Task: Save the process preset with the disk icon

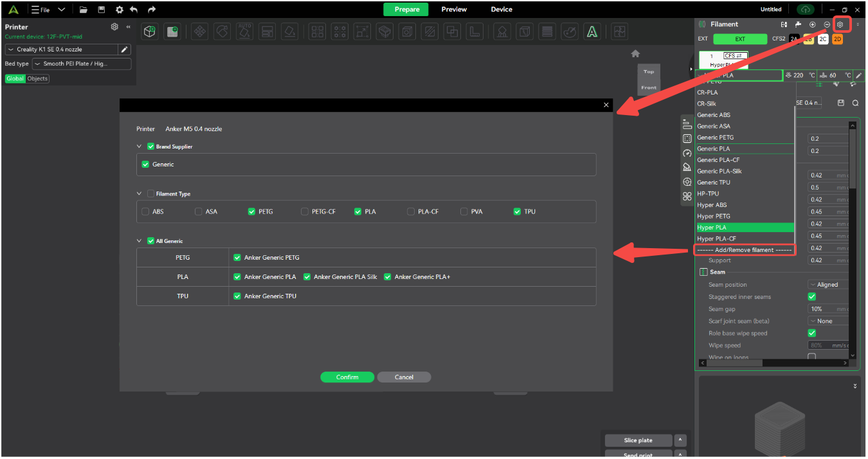Action: point(840,103)
